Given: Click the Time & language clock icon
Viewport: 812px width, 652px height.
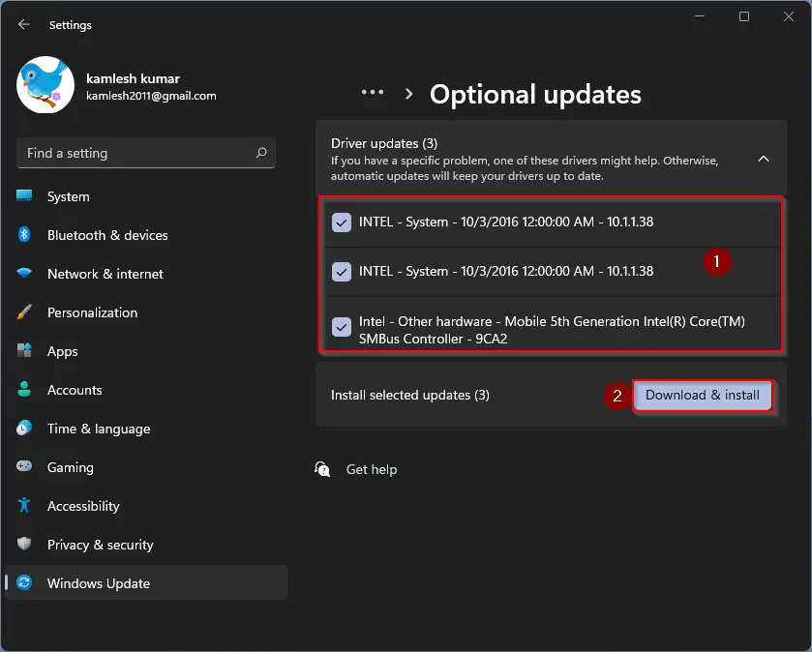Looking at the screenshot, I should tap(24, 428).
